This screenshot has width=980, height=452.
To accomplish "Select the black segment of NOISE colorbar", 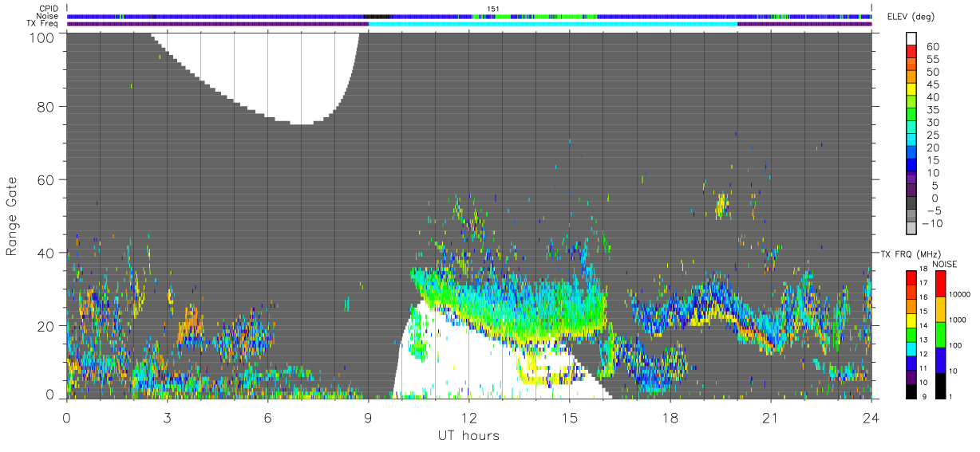I will tap(942, 386).
